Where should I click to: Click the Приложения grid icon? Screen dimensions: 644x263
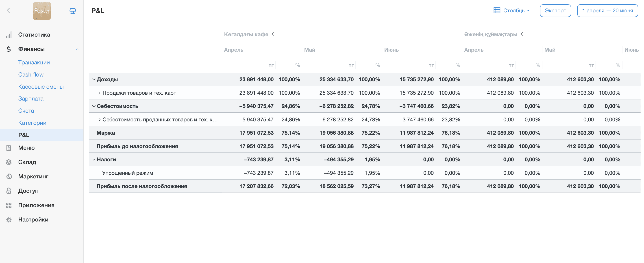pyautogui.click(x=9, y=205)
